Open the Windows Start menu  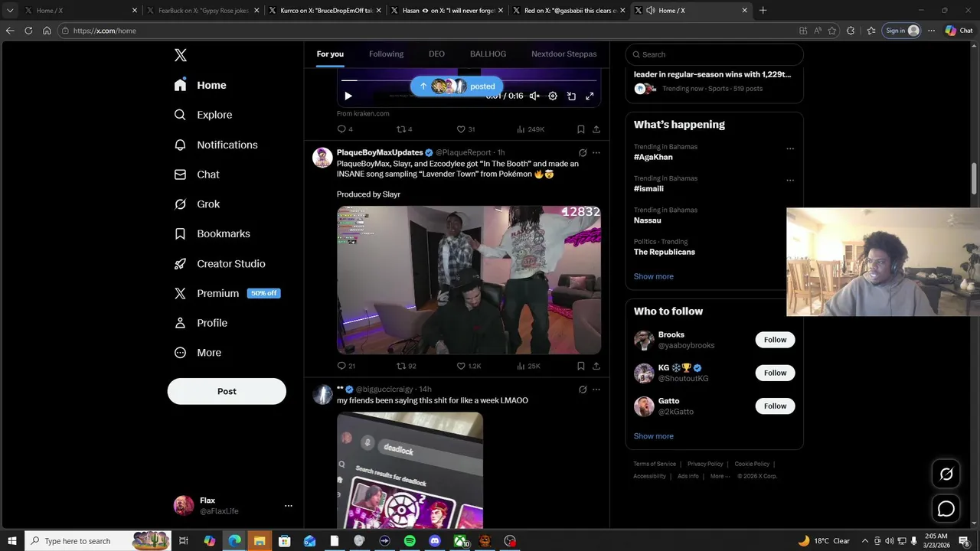click(11, 541)
